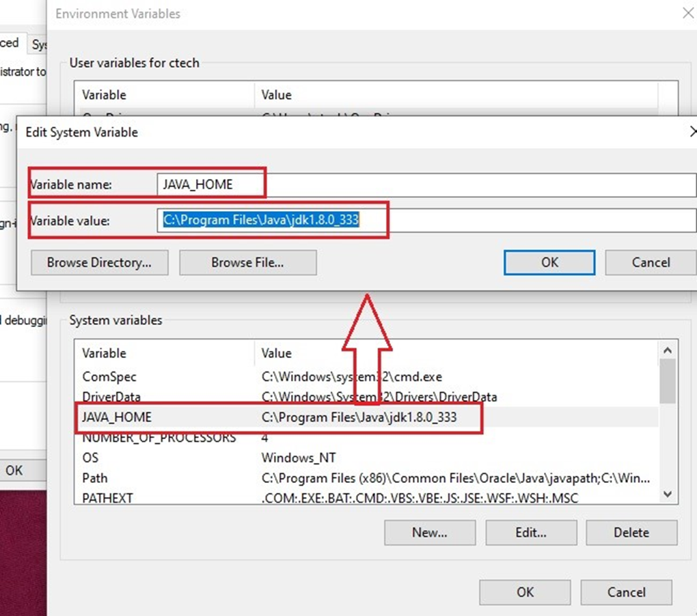697x616 pixels.
Task: Click the Browse Directory button
Action: [99, 262]
